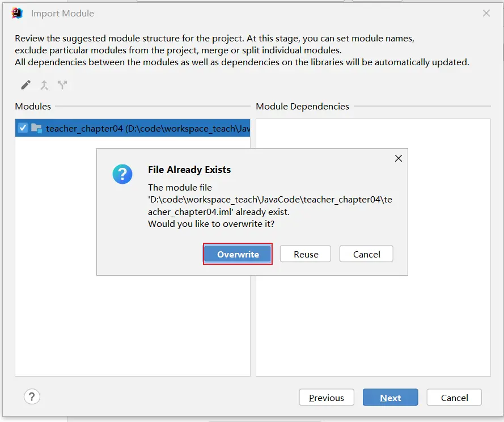This screenshot has width=504, height=422.
Task: Click the IntelliJ logo in the title bar
Action: pos(17,13)
